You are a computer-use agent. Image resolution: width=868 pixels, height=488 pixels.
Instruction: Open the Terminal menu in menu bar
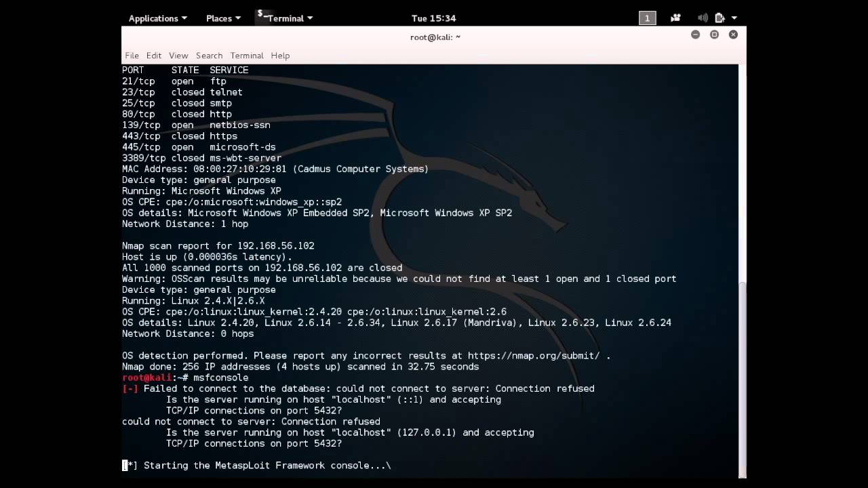click(x=247, y=56)
